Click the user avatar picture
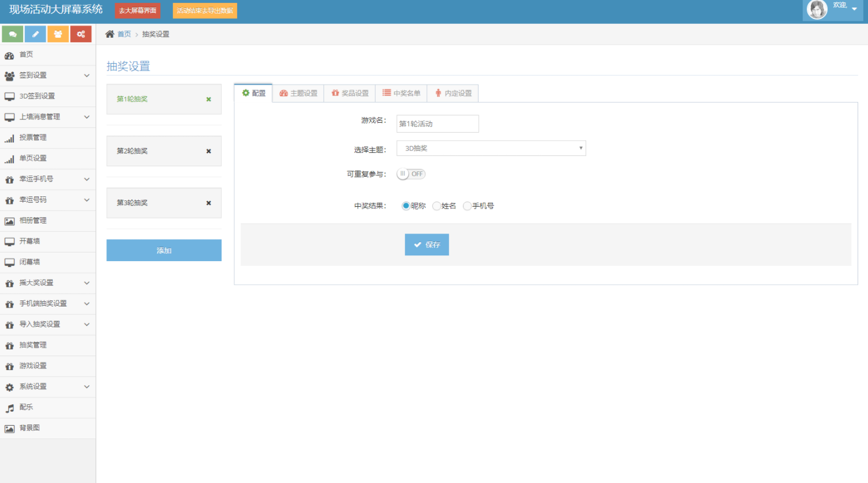This screenshot has height=483, width=868. click(817, 9)
